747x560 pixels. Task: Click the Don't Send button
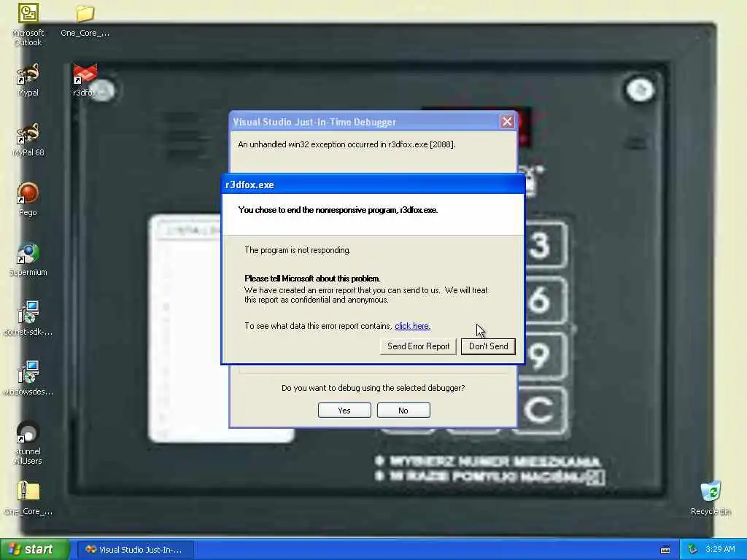(488, 346)
